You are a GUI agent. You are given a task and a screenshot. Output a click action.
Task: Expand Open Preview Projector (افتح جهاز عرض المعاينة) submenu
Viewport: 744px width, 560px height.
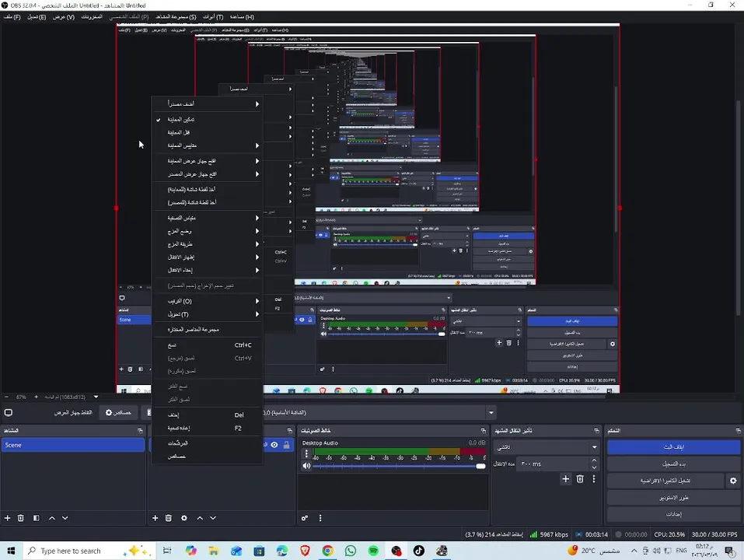(x=208, y=161)
